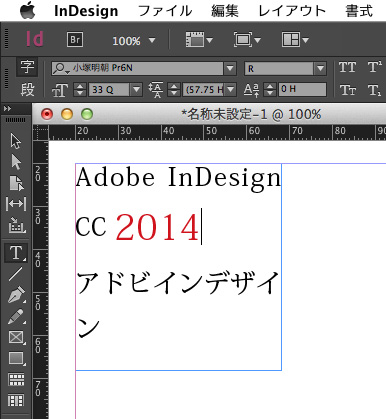Click the Id application icon
The image size is (386, 419).
35,39
